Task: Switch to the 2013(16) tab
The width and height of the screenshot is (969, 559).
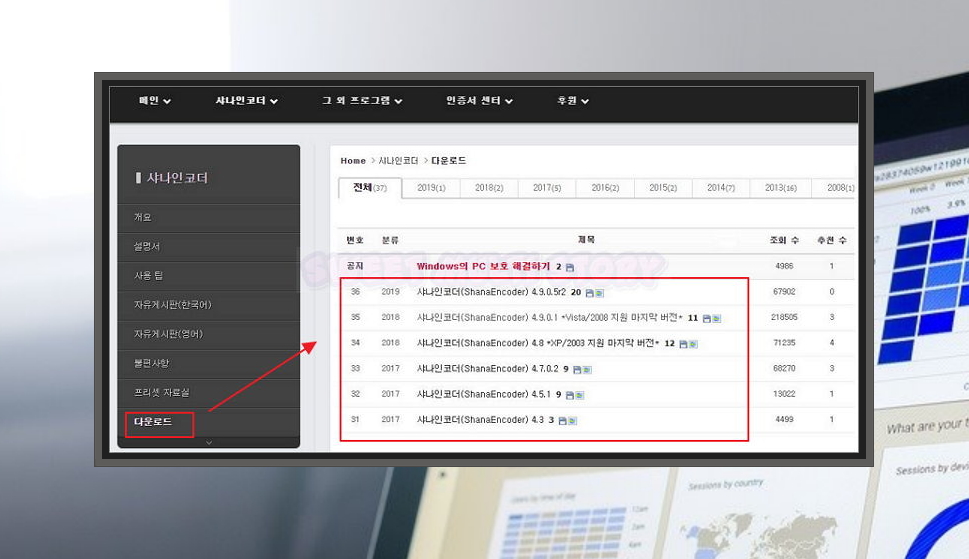Action: coord(781,188)
